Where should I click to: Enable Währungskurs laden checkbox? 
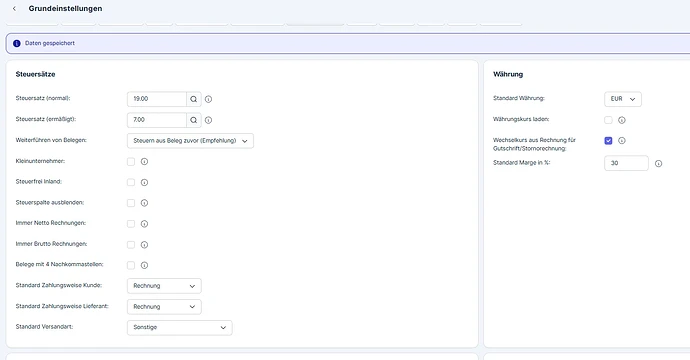608,120
